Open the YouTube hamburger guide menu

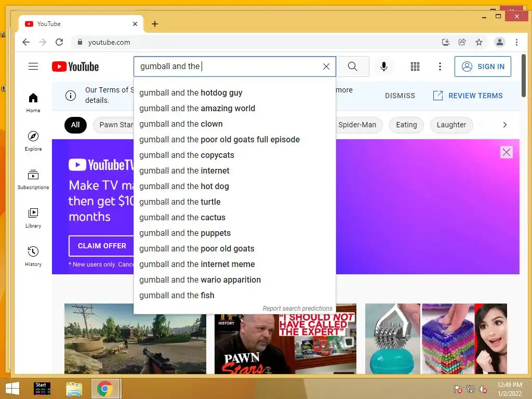[33, 66]
